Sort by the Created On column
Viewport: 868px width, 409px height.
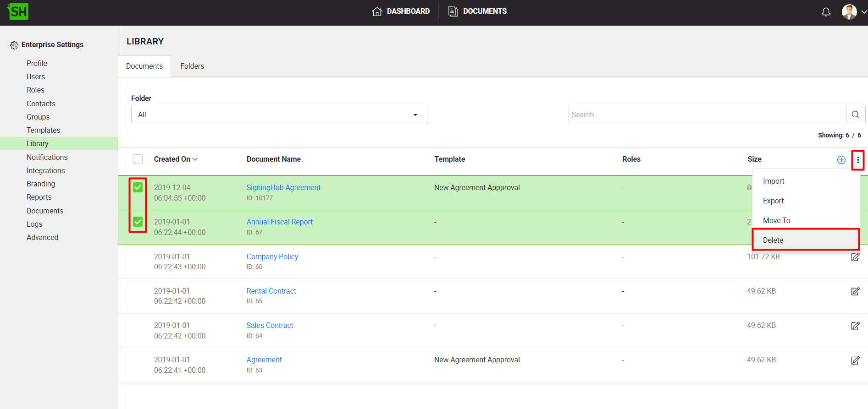coord(175,159)
